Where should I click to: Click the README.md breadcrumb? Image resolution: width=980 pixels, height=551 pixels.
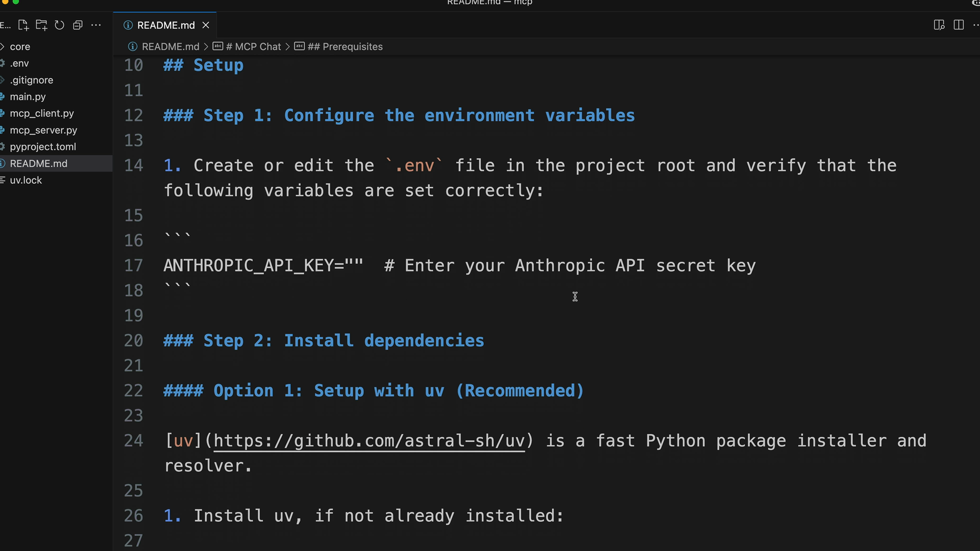(x=170, y=46)
